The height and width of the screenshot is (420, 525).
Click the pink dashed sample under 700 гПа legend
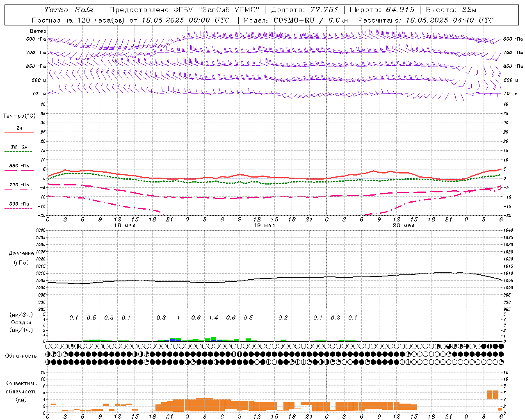(18, 190)
